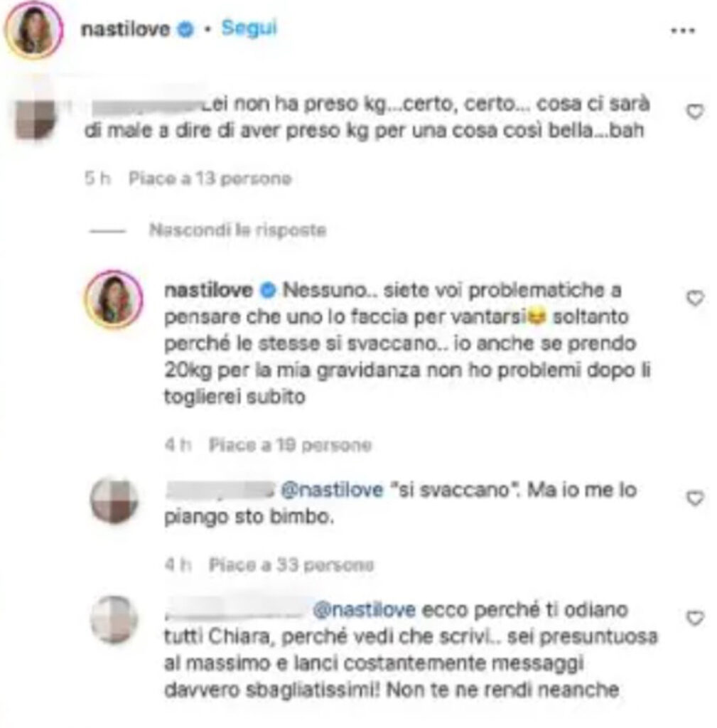
Task: View the 'Piace a 33 persone' likes list
Action: (291, 565)
